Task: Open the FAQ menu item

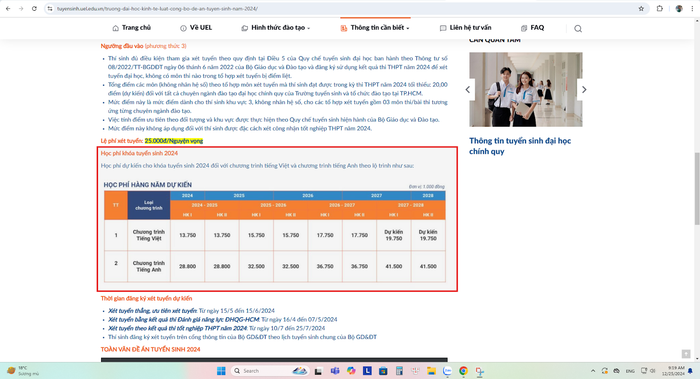Action: (x=533, y=28)
